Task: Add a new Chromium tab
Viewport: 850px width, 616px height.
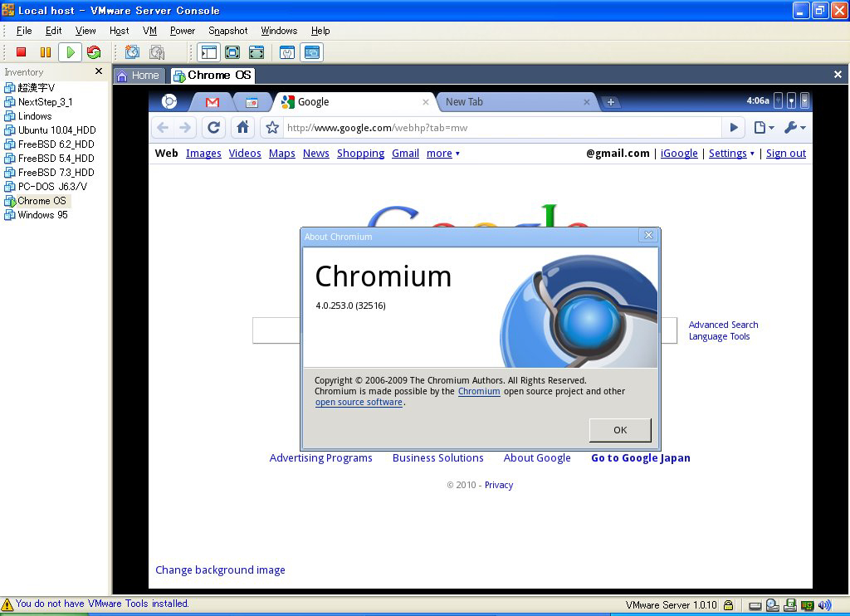Action: pyautogui.click(x=611, y=102)
